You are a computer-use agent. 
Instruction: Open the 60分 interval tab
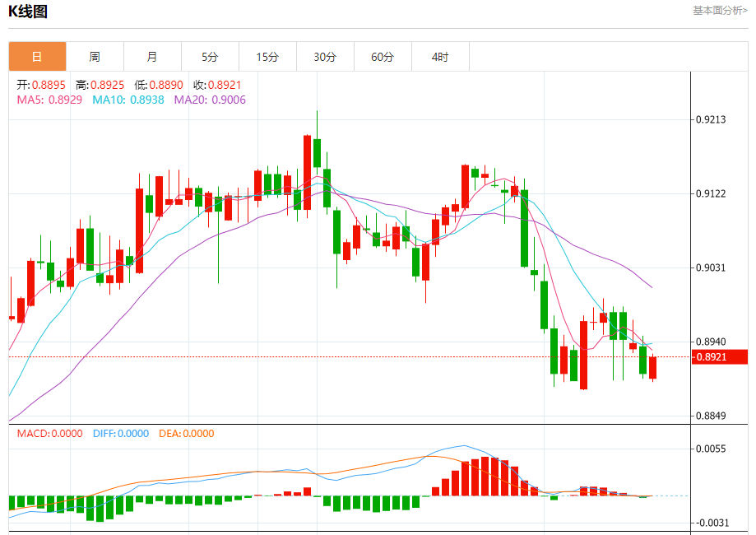(383, 57)
